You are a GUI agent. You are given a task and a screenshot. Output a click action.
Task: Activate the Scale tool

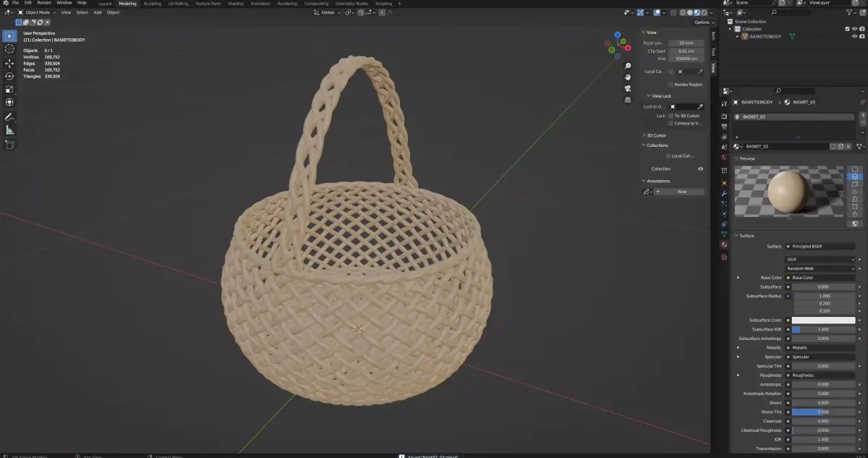(x=9, y=89)
